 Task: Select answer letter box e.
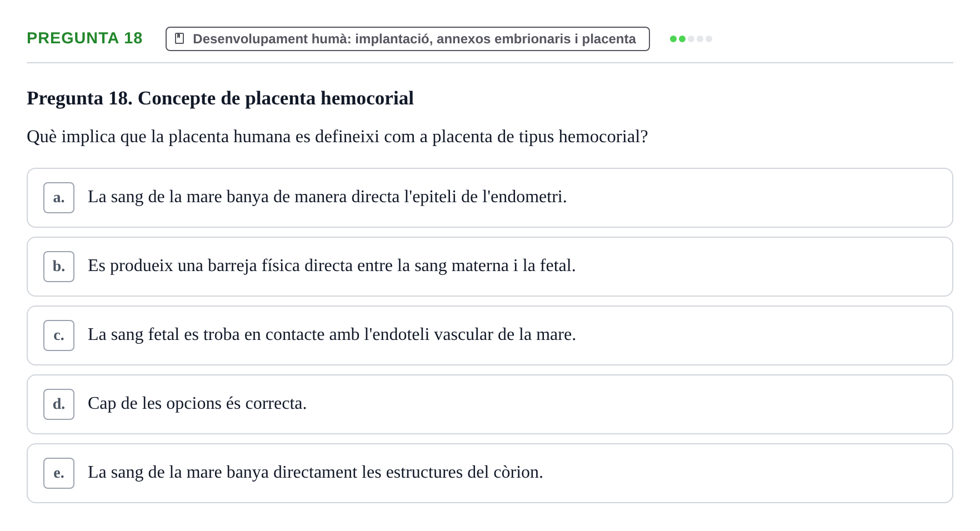[x=59, y=473]
